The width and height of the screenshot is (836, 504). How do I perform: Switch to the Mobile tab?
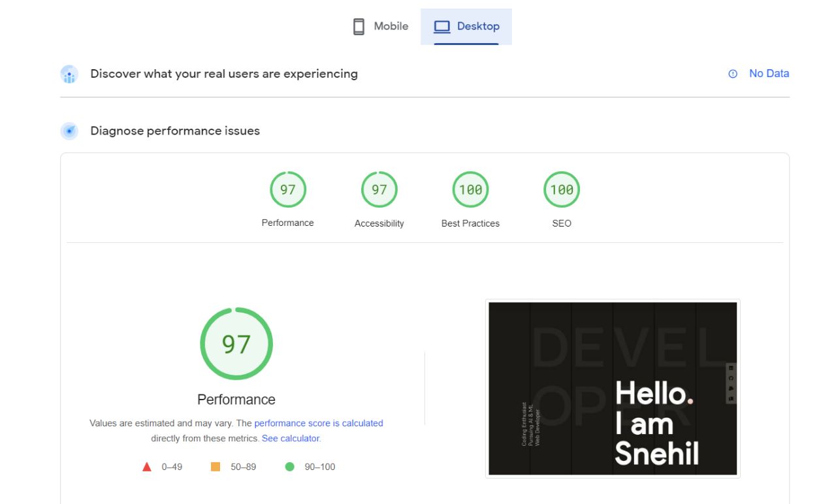coord(381,27)
